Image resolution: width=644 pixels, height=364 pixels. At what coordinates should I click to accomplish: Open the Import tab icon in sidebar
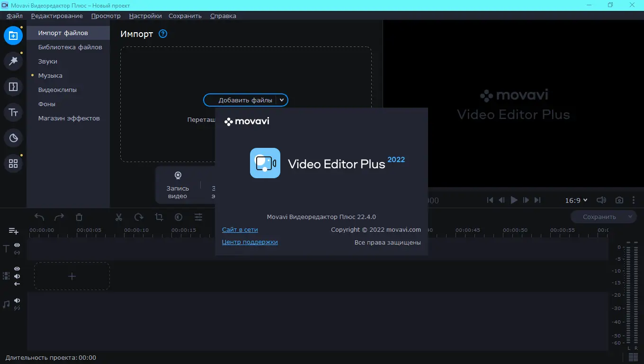(13, 36)
